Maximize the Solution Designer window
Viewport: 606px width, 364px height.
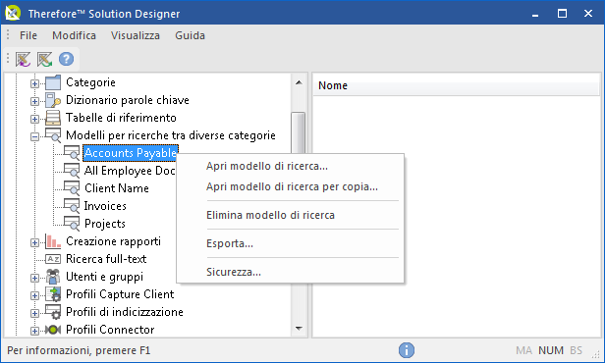coord(562,14)
